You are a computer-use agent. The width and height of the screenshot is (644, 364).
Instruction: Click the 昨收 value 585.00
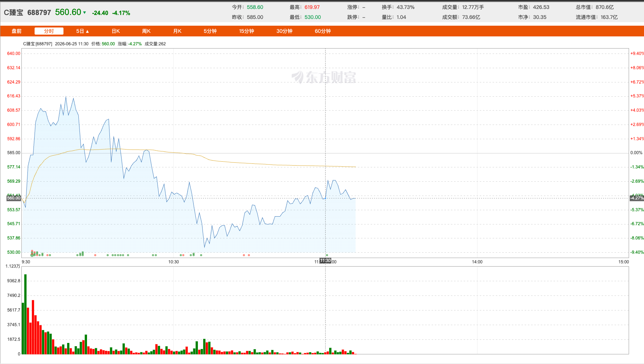coord(255,17)
